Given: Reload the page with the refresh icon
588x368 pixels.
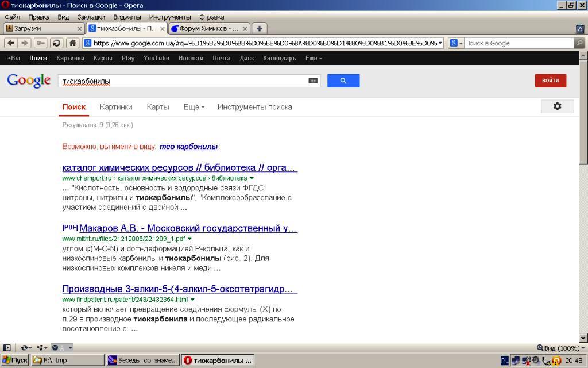Looking at the screenshot, I should (56, 43).
